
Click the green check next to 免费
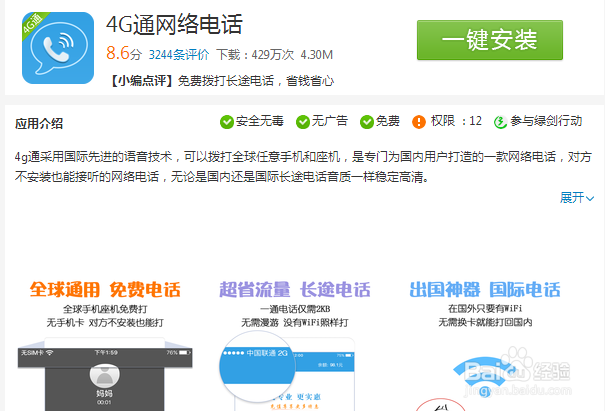click(x=367, y=122)
